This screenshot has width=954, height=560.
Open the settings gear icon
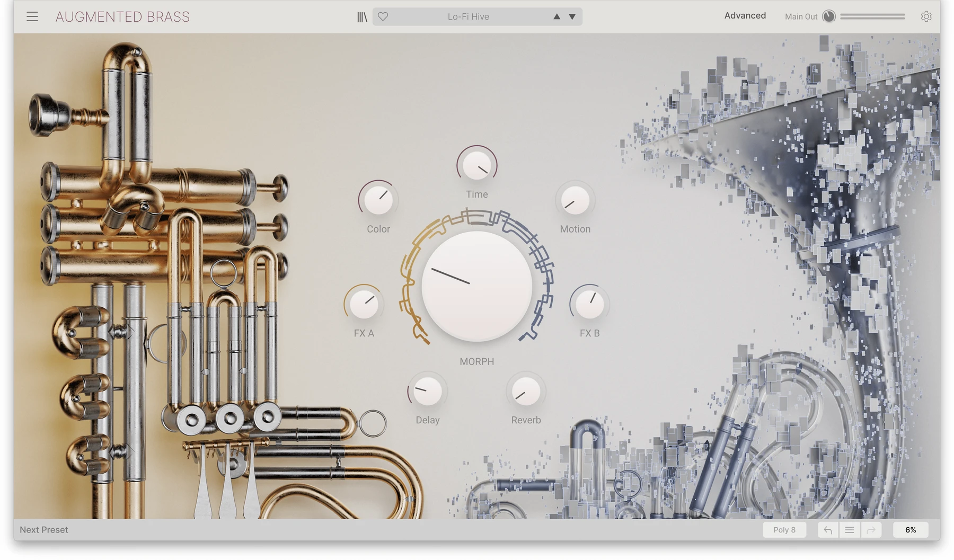[x=926, y=16]
